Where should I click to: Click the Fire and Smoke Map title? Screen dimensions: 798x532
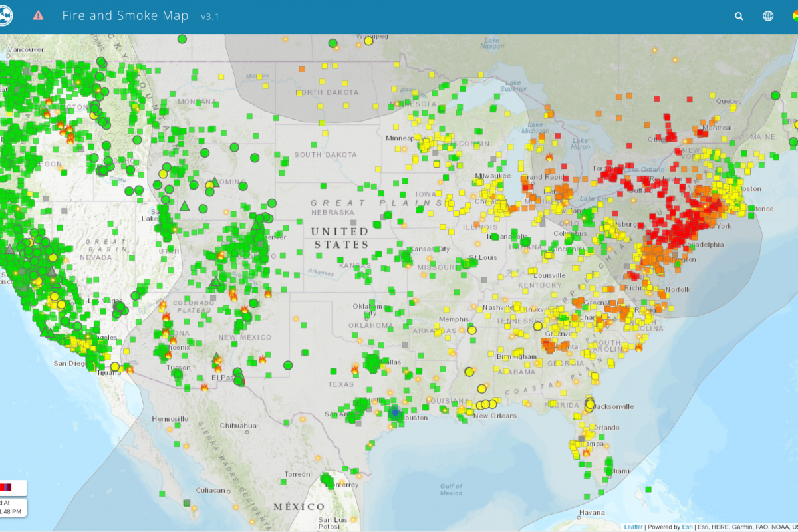tap(125, 15)
